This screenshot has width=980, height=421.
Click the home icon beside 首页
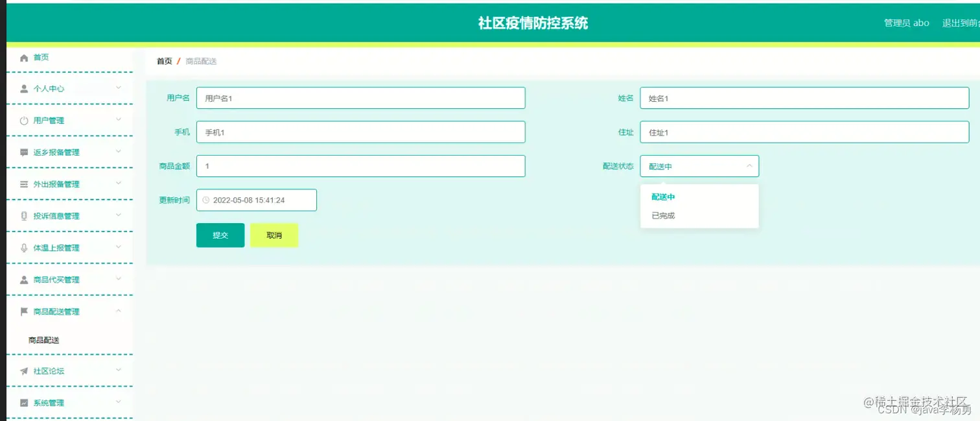24,58
